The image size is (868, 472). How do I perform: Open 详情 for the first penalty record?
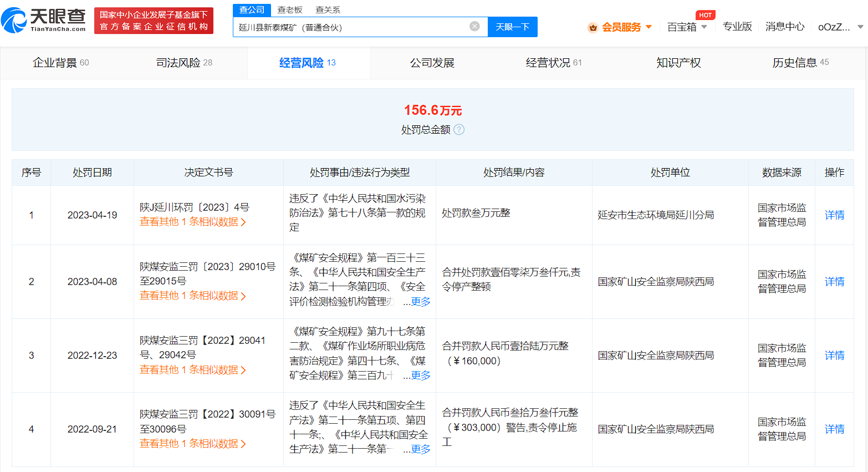[834, 215]
